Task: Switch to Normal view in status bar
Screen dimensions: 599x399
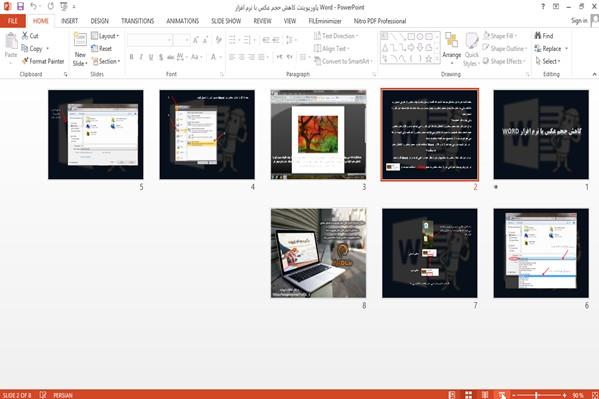Action: tap(452, 395)
